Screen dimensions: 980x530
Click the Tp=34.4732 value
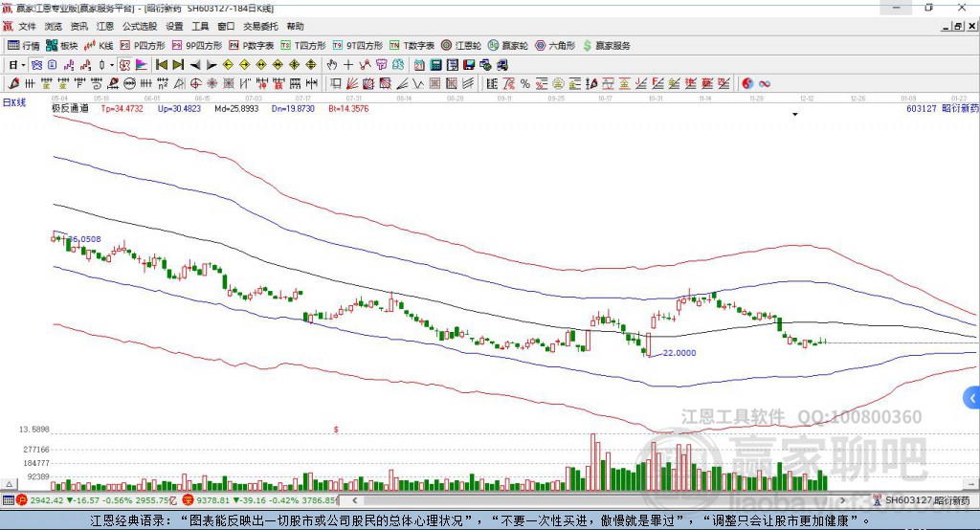click(122, 108)
